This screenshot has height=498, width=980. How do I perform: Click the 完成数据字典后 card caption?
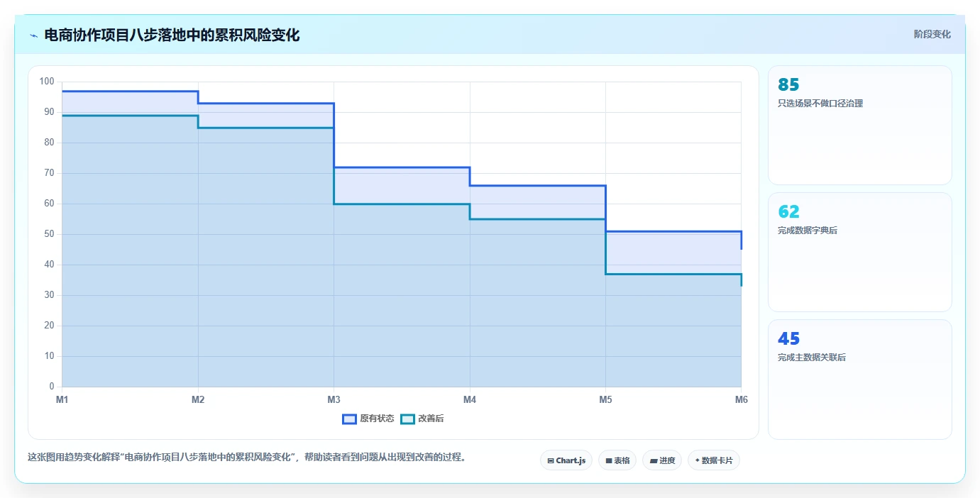808,231
